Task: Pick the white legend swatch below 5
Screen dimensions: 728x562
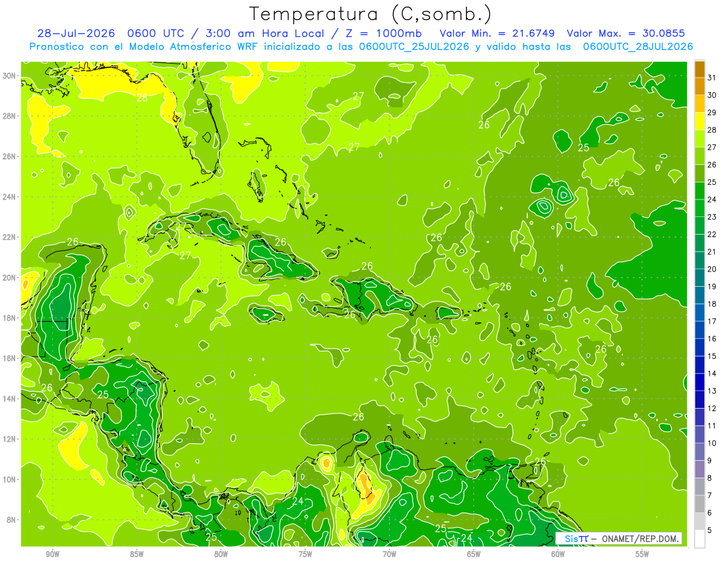Action: click(x=699, y=539)
